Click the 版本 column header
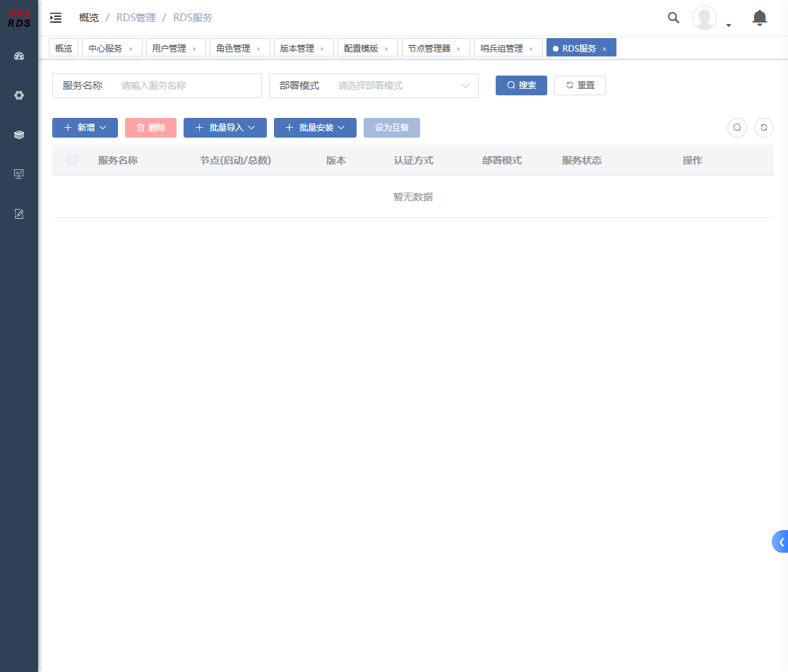 tap(335, 160)
